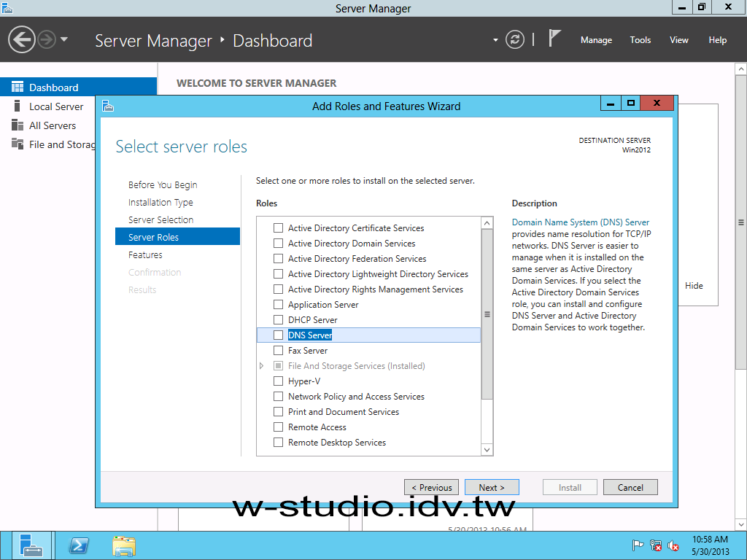This screenshot has height=560, width=747.
Task: Click the roles list scroll up arrow
Action: click(487, 223)
